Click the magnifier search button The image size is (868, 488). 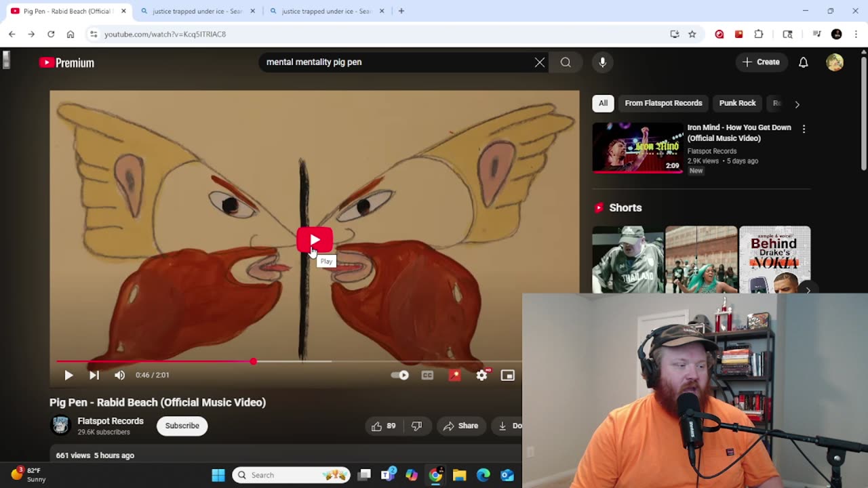566,62
